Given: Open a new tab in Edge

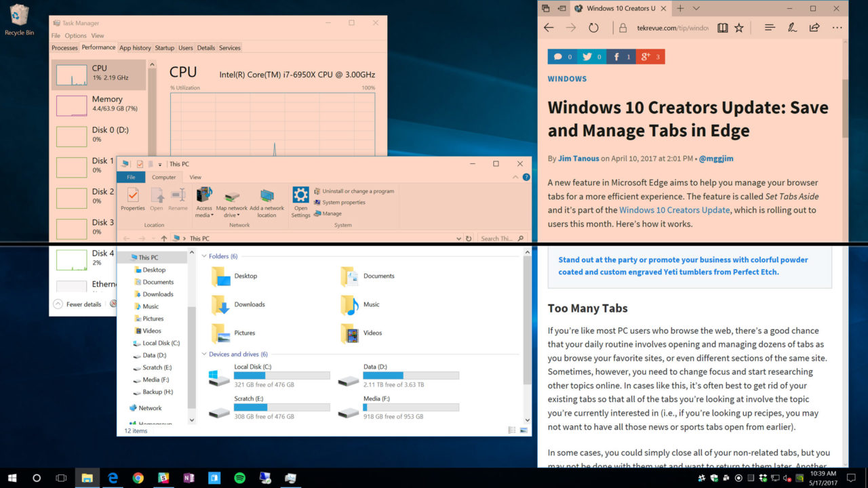Looking at the screenshot, I should 679,8.
